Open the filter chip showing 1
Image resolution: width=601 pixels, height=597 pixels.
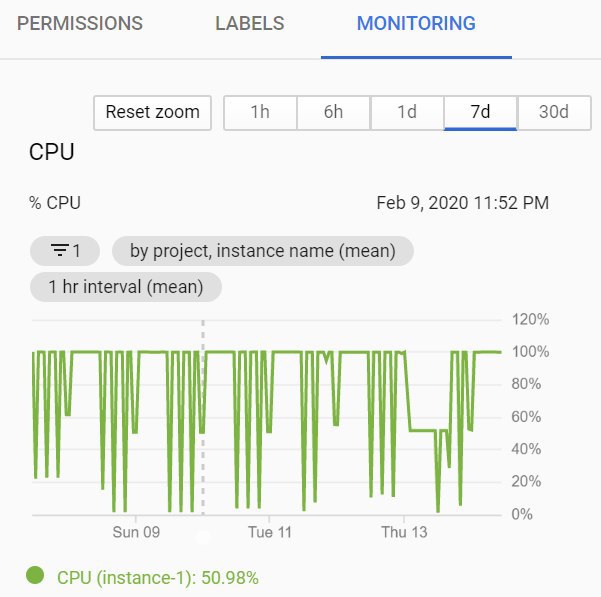tap(66, 250)
